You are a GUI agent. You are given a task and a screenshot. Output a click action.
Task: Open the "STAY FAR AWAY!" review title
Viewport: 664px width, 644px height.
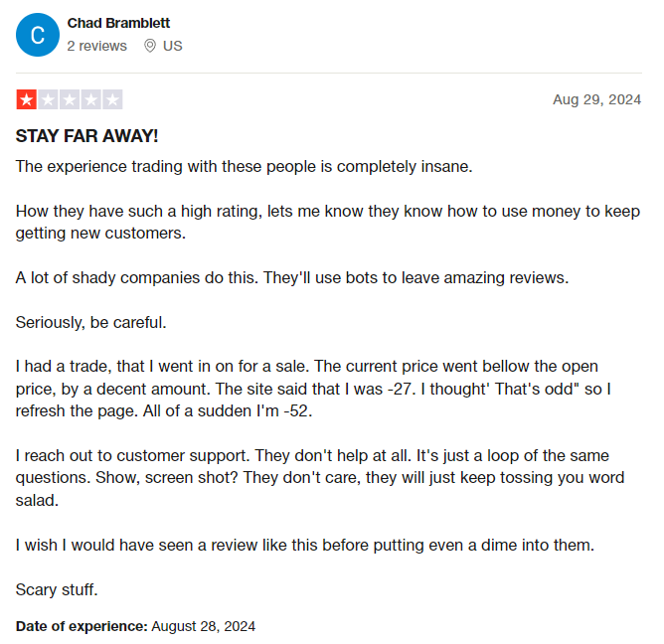86,136
